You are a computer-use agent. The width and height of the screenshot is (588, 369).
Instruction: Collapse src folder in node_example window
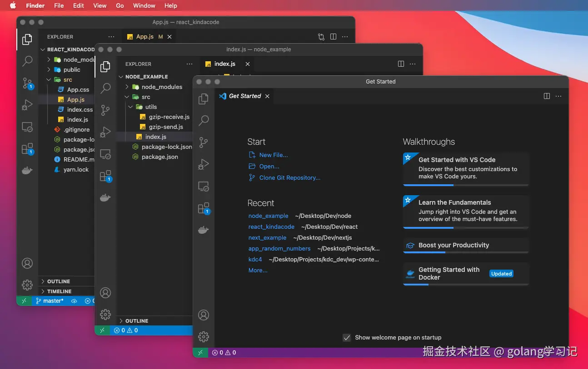(128, 97)
